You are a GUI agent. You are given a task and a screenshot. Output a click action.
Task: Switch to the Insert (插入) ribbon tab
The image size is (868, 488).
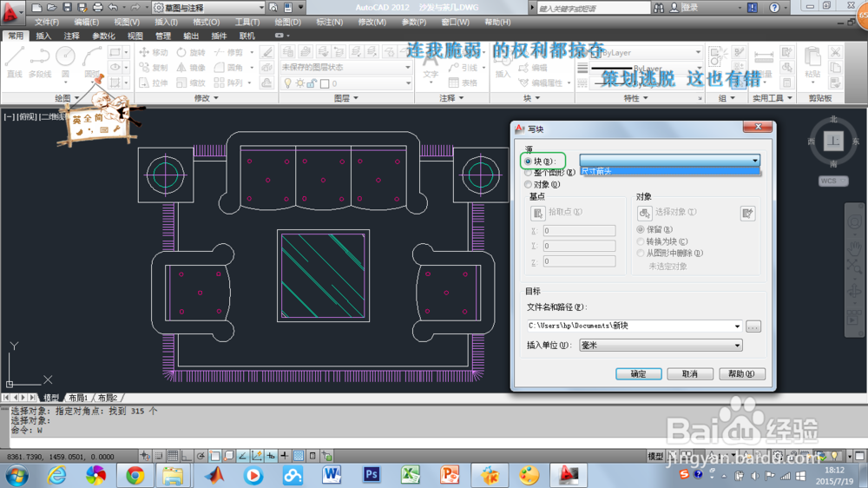(x=43, y=36)
